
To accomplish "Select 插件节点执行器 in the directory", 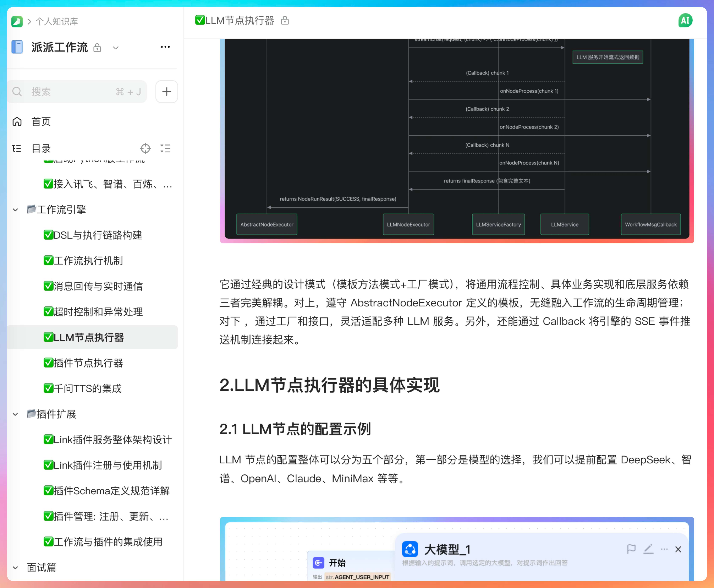I will [88, 363].
